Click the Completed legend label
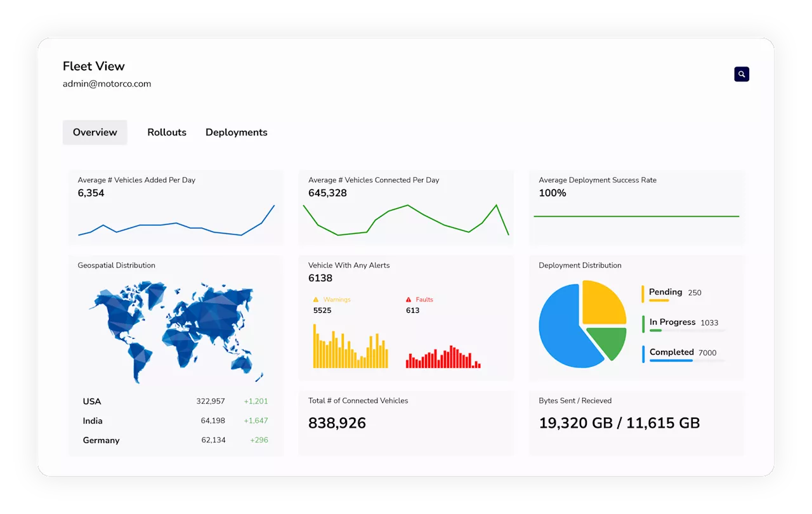The width and height of the screenshot is (812, 514). (671, 352)
